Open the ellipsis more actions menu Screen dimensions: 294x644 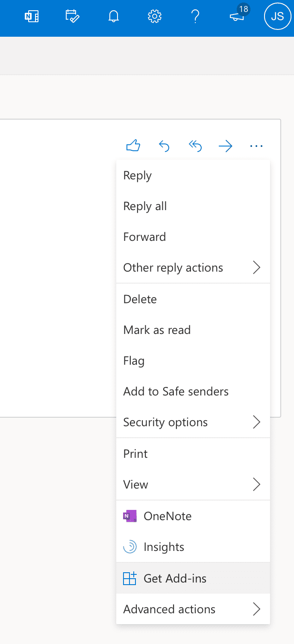(256, 146)
